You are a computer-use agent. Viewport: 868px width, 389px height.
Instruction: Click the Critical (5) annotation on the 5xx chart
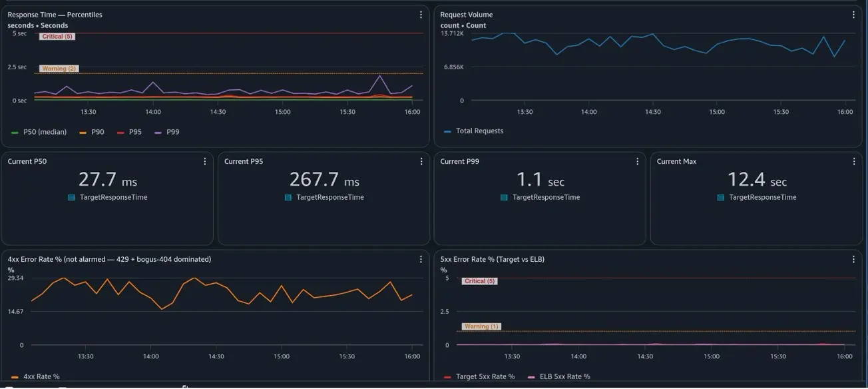point(480,281)
